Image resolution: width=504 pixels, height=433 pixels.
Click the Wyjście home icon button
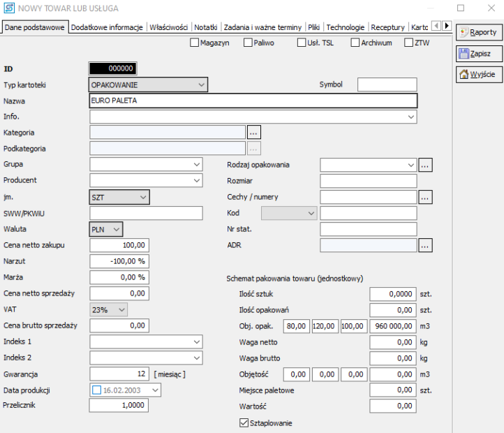(x=464, y=74)
